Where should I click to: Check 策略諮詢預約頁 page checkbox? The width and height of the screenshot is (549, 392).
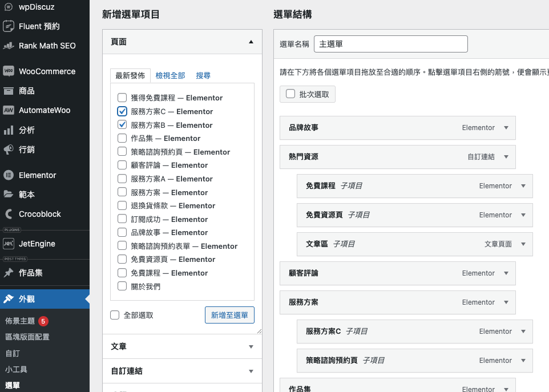click(122, 151)
